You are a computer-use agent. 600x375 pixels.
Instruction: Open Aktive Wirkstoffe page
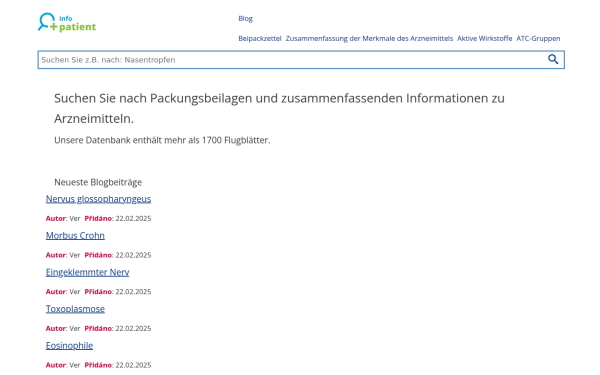tap(484, 38)
